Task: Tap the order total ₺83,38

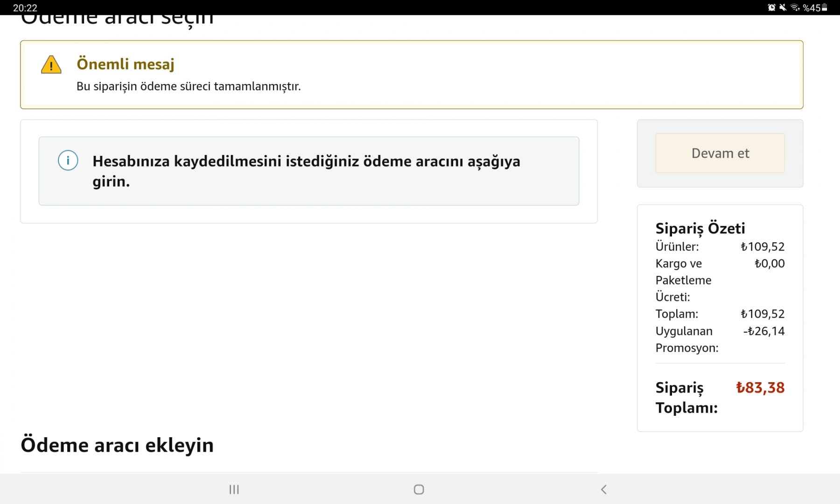Action: tap(760, 387)
